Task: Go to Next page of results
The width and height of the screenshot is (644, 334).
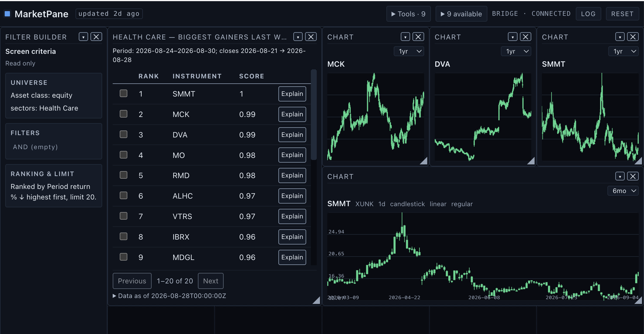Action: pyautogui.click(x=211, y=281)
